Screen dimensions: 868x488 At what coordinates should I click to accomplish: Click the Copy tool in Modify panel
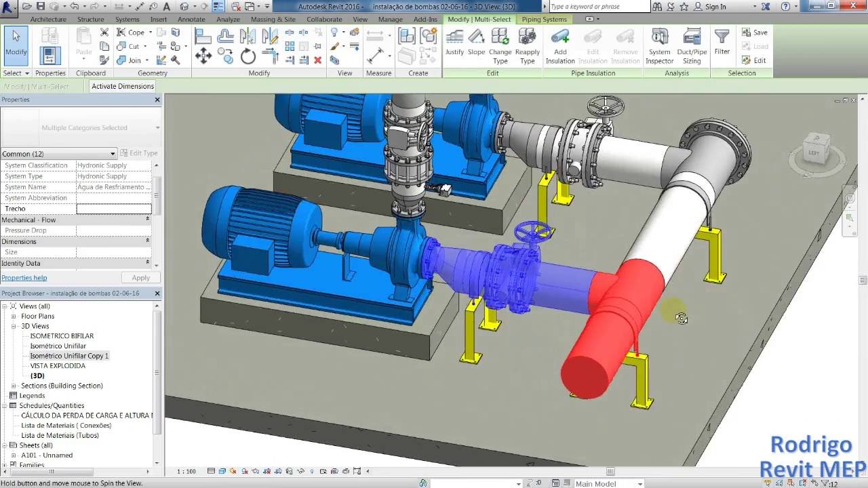pos(226,56)
